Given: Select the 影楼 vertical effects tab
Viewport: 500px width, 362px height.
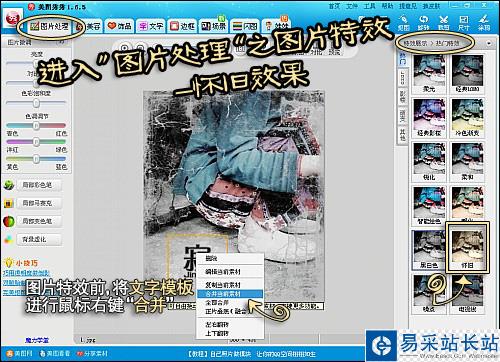Looking at the screenshot, I should [x=403, y=97].
